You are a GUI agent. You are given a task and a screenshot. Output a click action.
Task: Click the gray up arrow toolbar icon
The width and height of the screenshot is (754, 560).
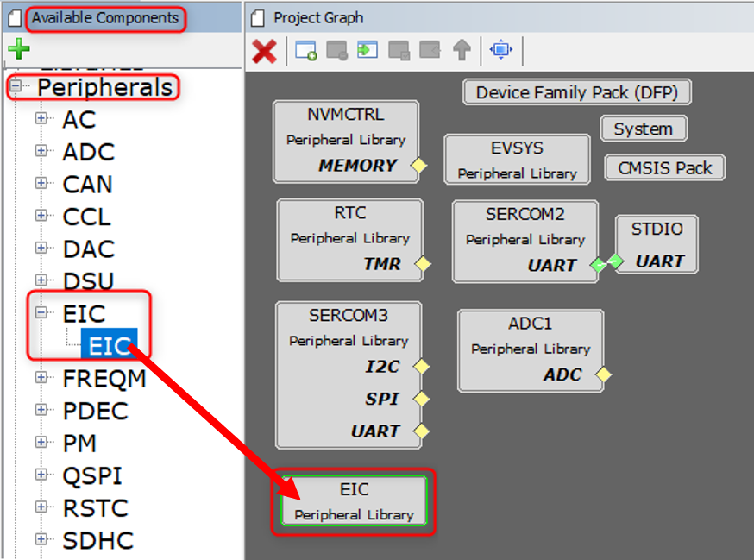pyautogui.click(x=462, y=51)
